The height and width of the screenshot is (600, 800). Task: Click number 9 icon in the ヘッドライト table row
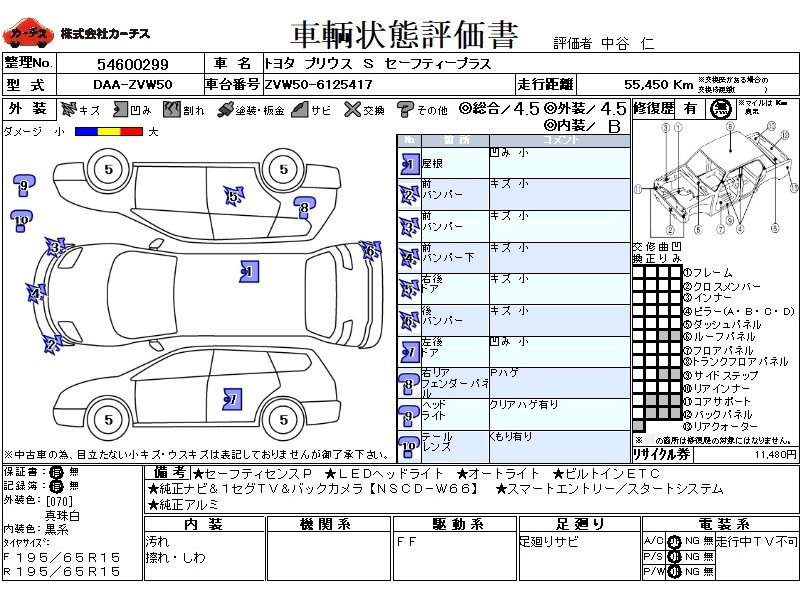click(409, 416)
